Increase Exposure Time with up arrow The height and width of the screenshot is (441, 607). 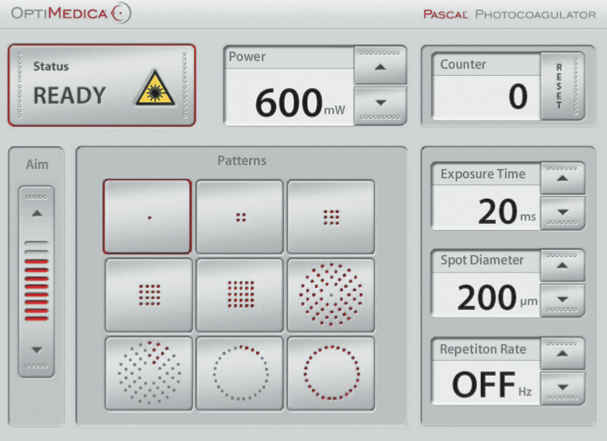pyautogui.click(x=562, y=178)
